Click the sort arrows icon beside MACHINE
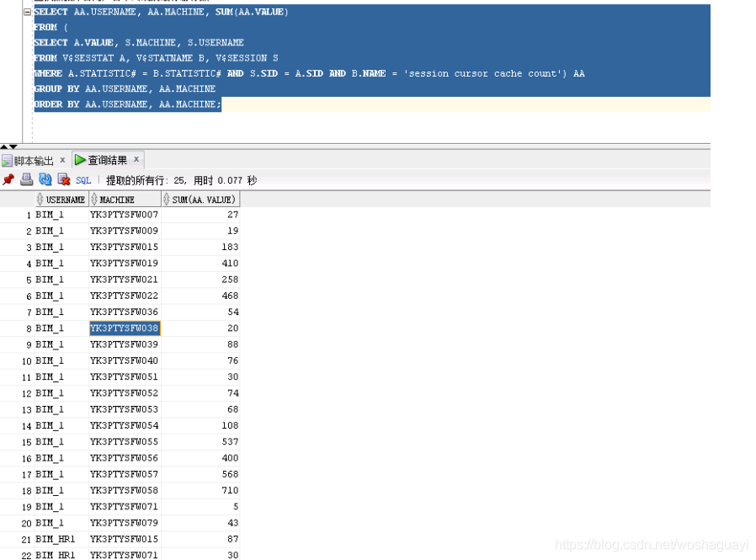Screen dimensions: 756x560 [x=94, y=200]
